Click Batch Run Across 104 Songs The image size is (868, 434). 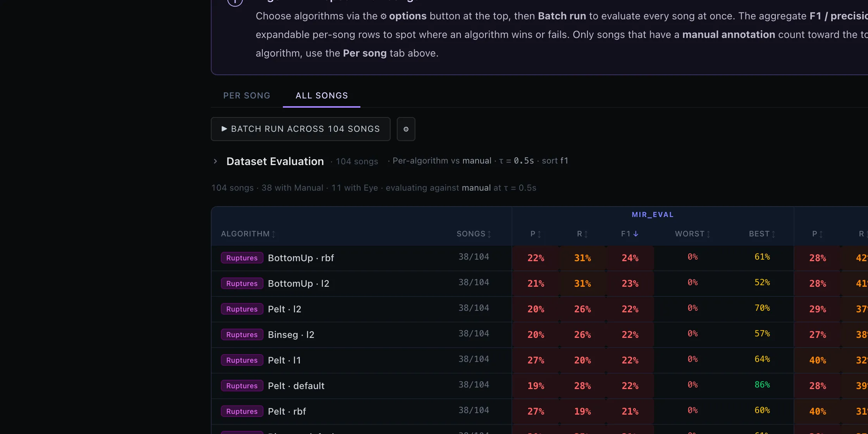coord(300,129)
